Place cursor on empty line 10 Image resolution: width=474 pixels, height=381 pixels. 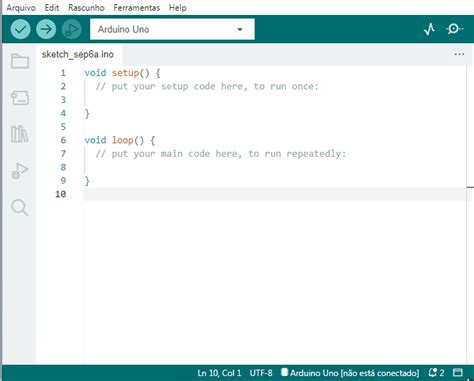coord(275,194)
